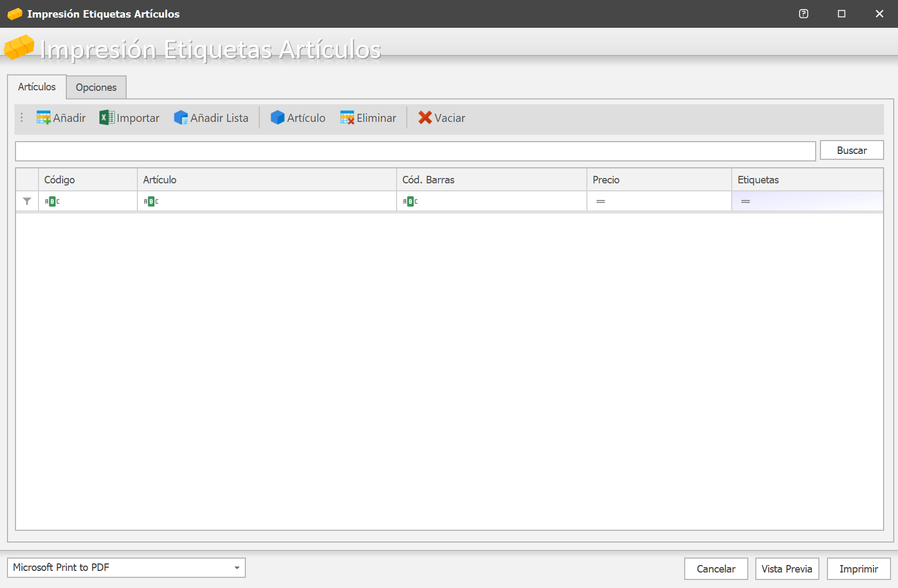The image size is (898, 588).
Task: Open Precio column equals filter operator
Action: coord(601,202)
